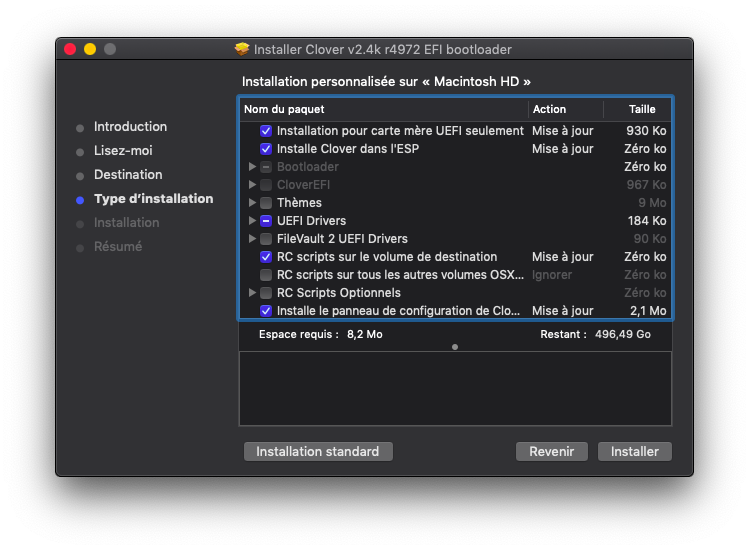Select the Introduction step in sidebar
This screenshot has width=749, height=550.
(x=130, y=127)
